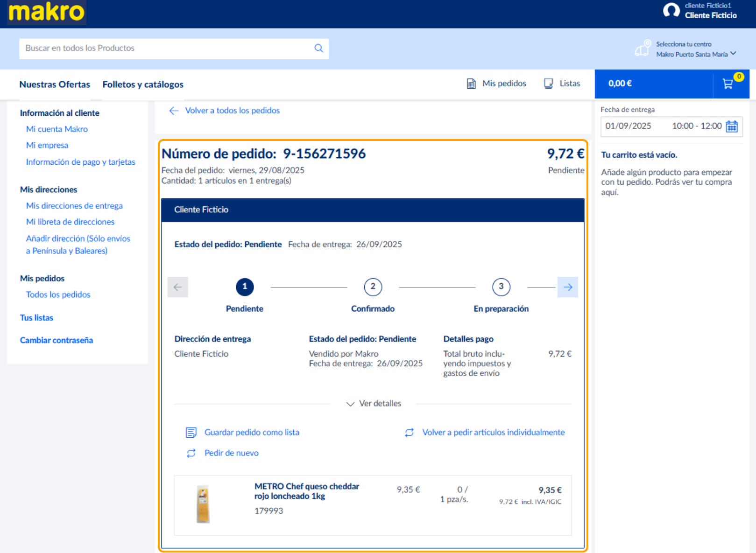Click the search magnifier icon
The width and height of the screenshot is (756, 553).
pyautogui.click(x=319, y=48)
